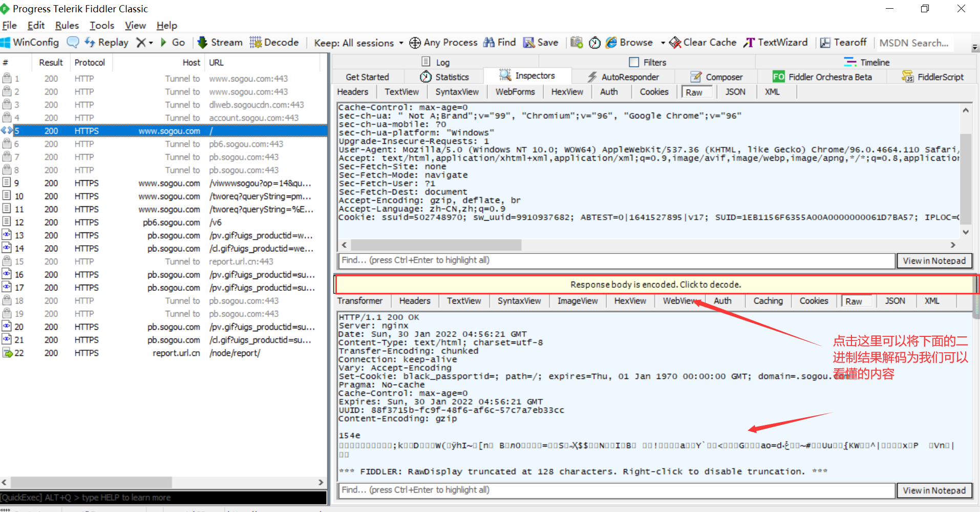
Task: Expand the Browse dropdown arrow
Action: pyautogui.click(x=663, y=43)
